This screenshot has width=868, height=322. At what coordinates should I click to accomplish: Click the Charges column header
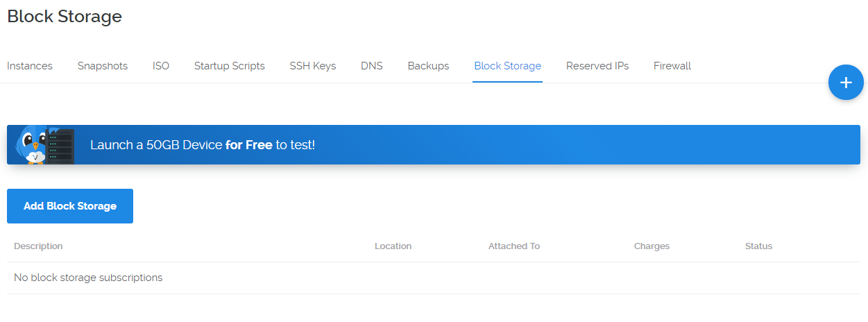(652, 246)
